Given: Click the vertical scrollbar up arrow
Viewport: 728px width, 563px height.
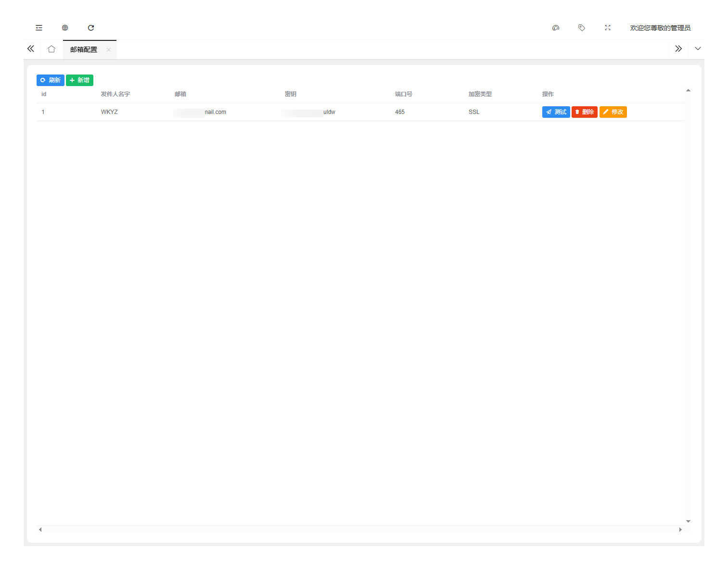Looking at the screenshot, I should click(x=688, y=90).
